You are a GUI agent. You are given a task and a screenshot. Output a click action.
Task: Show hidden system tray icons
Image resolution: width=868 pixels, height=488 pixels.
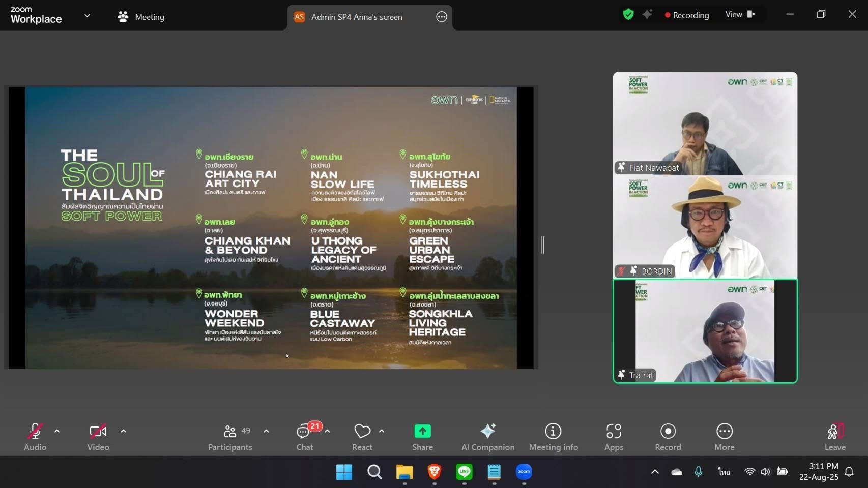pyautogui.click(x=655, y=472)
